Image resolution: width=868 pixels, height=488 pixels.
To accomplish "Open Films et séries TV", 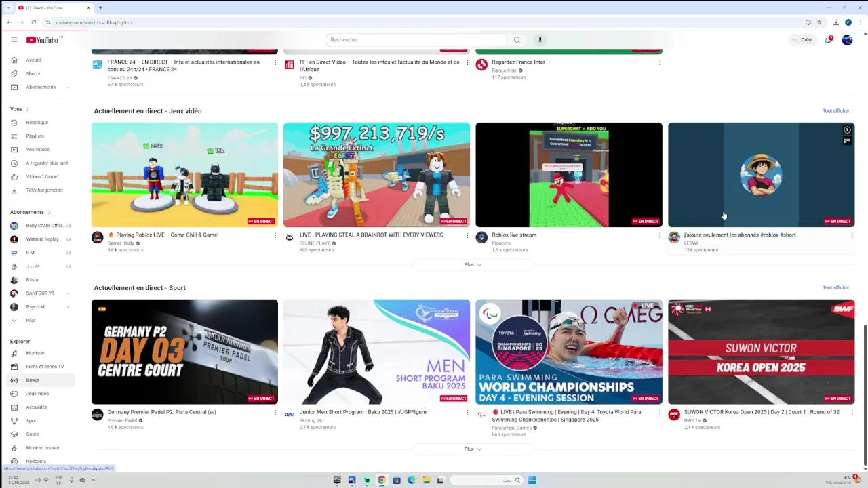I will pyautogui.click(x=39, y=367).
